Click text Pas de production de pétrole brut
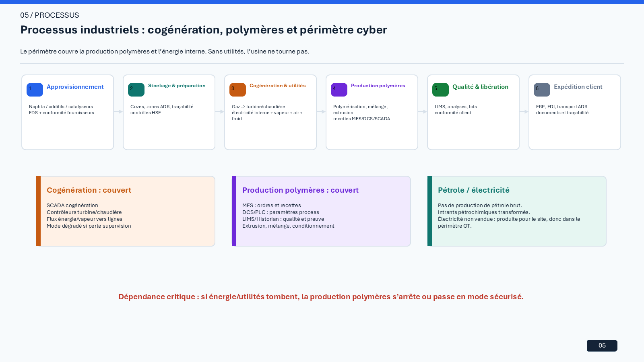Image resolution: width=644 pixels, height=362 pixels. [x=480, y=205]
